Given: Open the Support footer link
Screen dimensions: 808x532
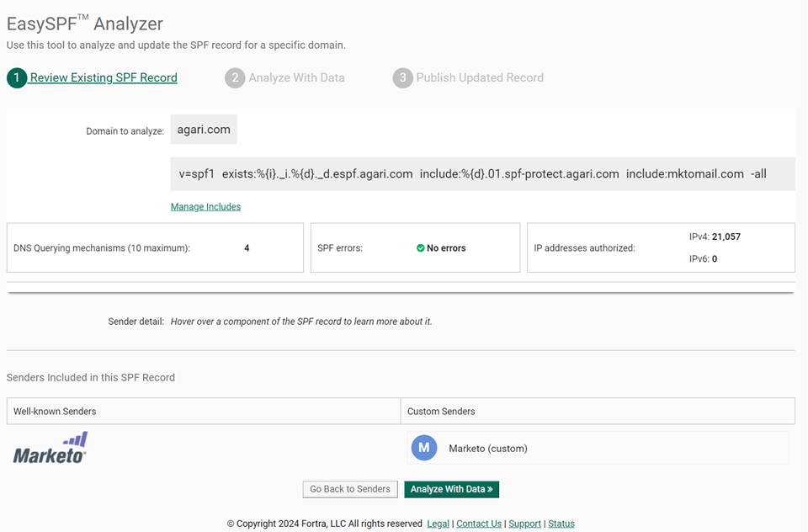Looking at the screenshot, I should click(x=524, y=524).
